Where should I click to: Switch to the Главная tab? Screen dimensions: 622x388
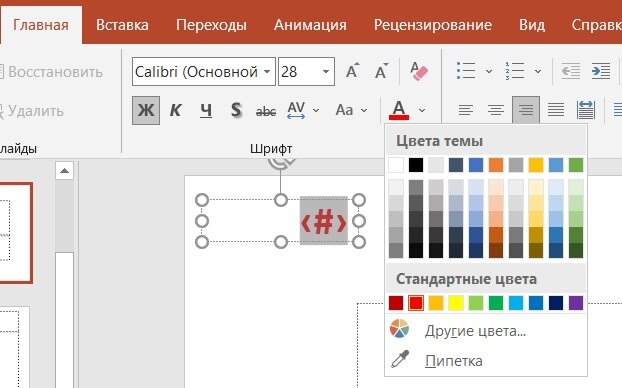click(x=41, y=25)
